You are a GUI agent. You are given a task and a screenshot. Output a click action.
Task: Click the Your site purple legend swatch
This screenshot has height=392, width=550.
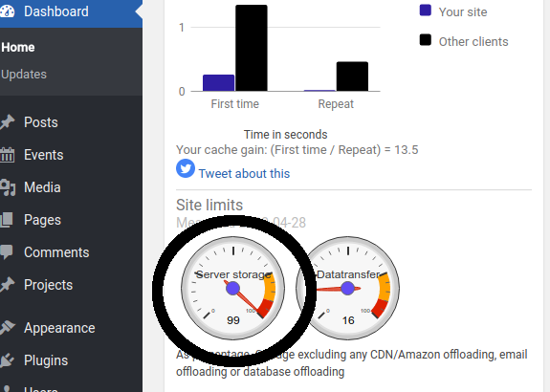click(x=425, y=11)
